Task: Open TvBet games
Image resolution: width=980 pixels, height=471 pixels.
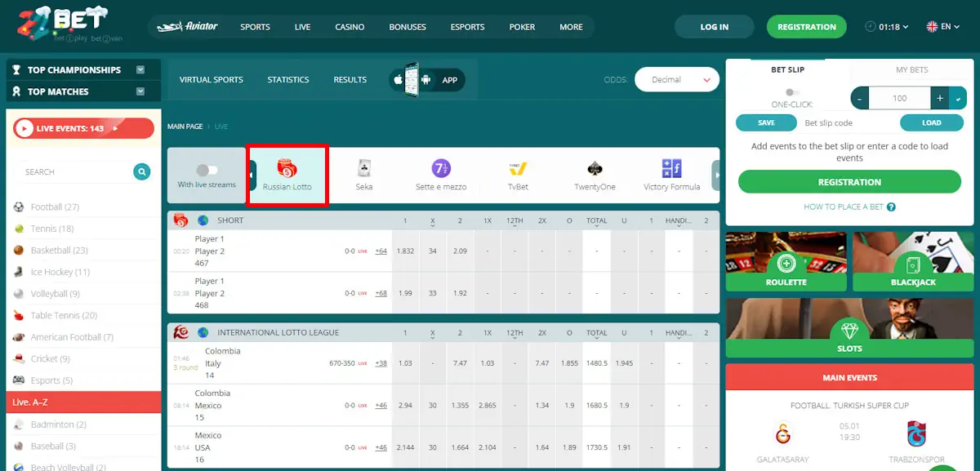Action: coord(516,174)
